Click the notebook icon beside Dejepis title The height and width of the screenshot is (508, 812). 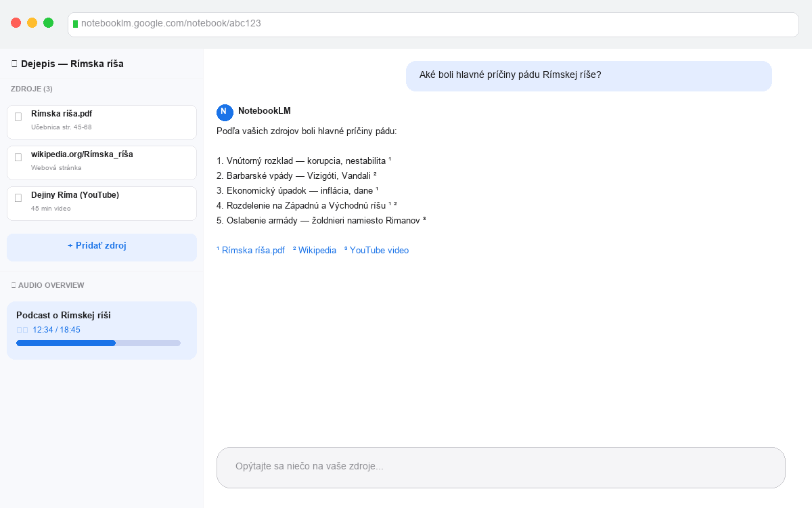pyautogui.click(x=15, y=63)
